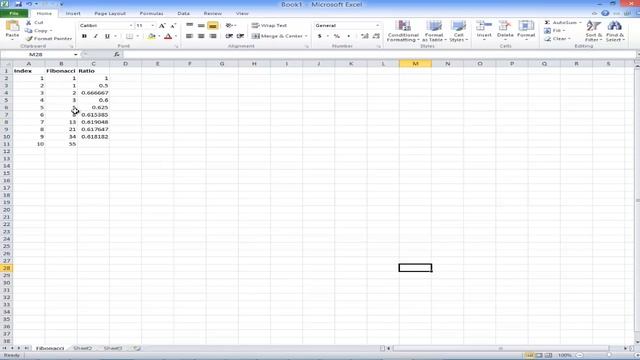Viewport: 640px width, 360px height.
Task: Open the Clear dropdown
Action: pyautogui.click(x=558, y=39)
